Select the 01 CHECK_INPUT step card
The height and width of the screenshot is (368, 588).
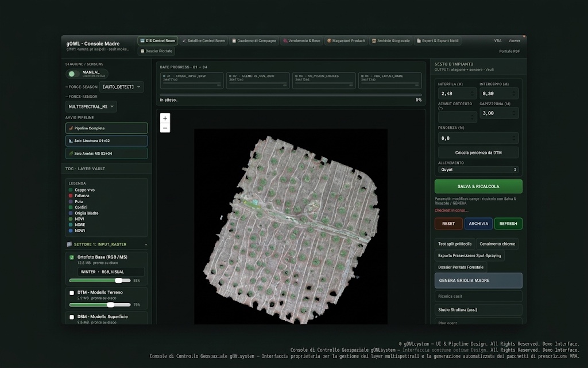(x=192, y=80)
